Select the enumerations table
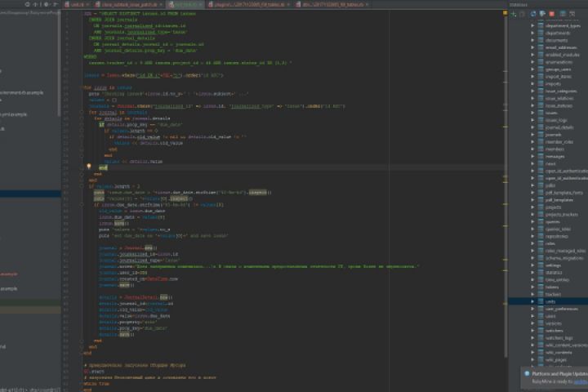The width and height of the screenshot is (588, 392). pyautogui.click(x=559, y=62)
